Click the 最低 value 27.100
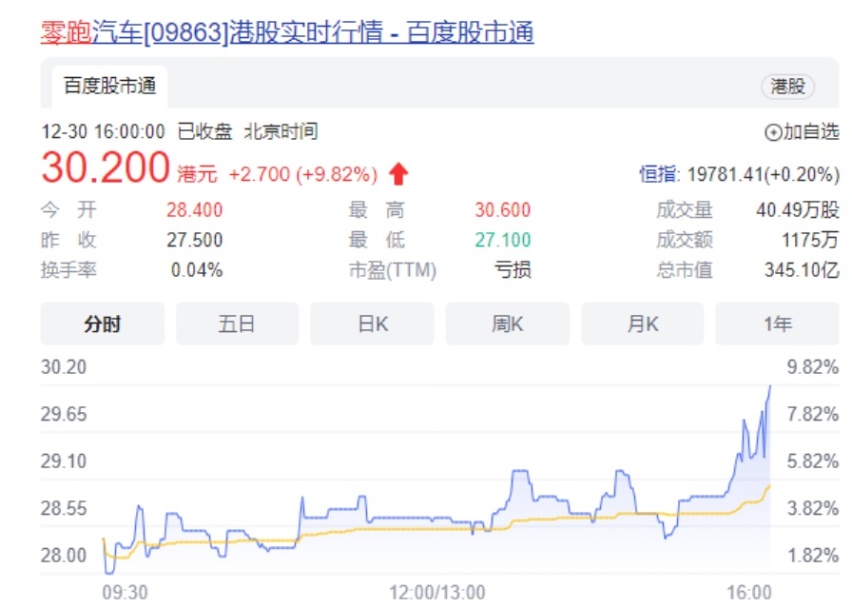 coord(503,240)
